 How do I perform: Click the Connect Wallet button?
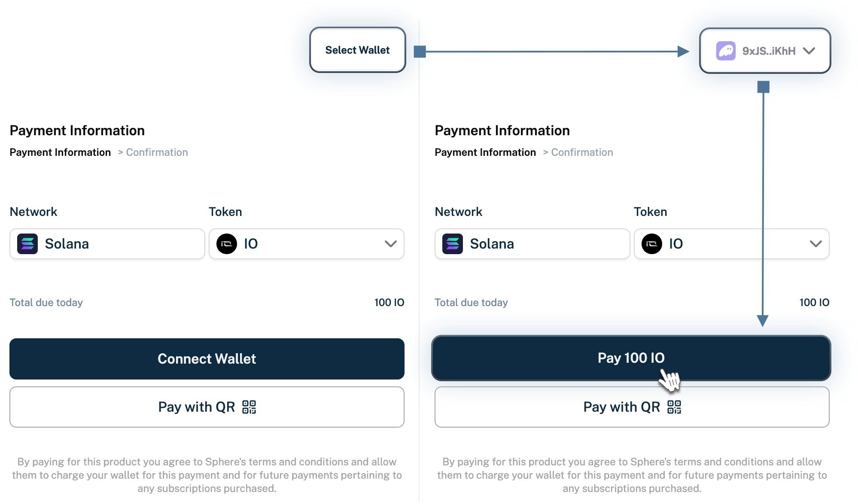point(207,359)
